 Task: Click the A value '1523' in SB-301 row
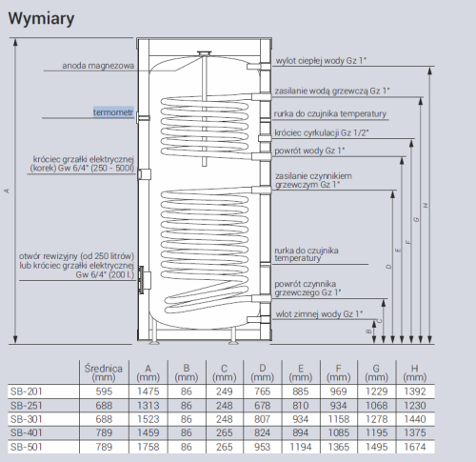149,419
